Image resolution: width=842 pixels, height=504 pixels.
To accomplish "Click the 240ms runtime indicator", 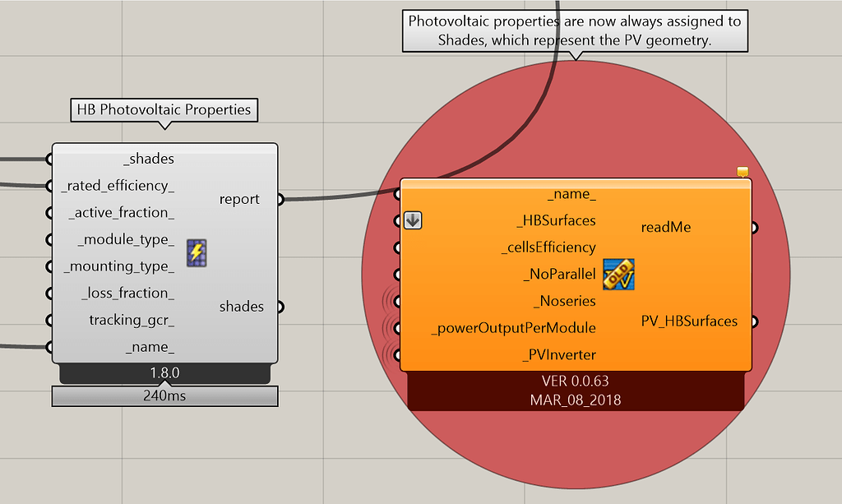I will 164,395.
